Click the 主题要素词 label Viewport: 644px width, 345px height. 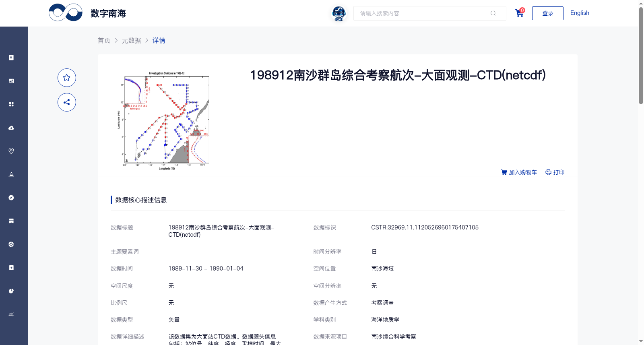tap(125, 252)
